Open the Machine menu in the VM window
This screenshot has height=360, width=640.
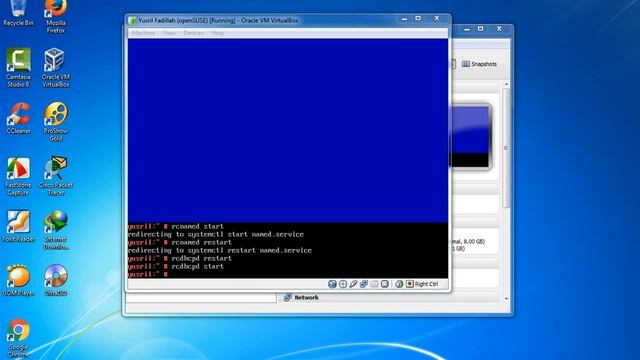coord(143,33)
